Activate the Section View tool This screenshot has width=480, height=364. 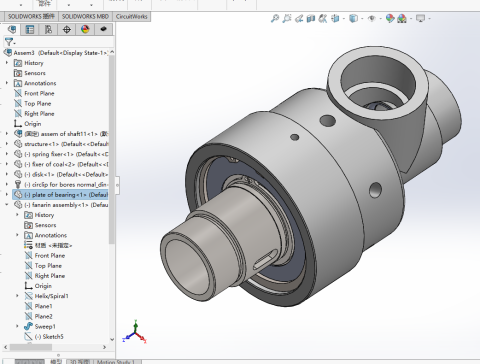coord(311,18)
